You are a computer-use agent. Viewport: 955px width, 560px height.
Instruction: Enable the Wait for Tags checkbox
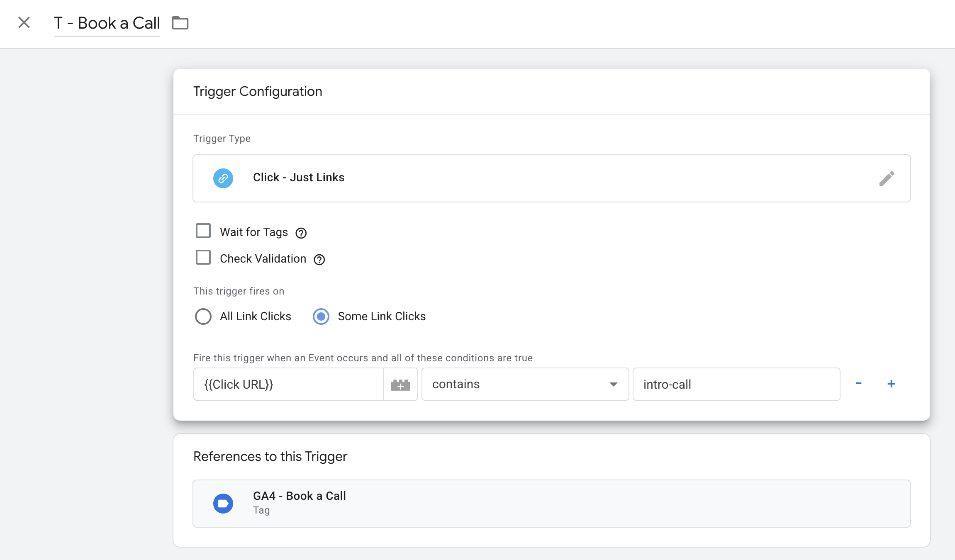click(x=203, y=231)
